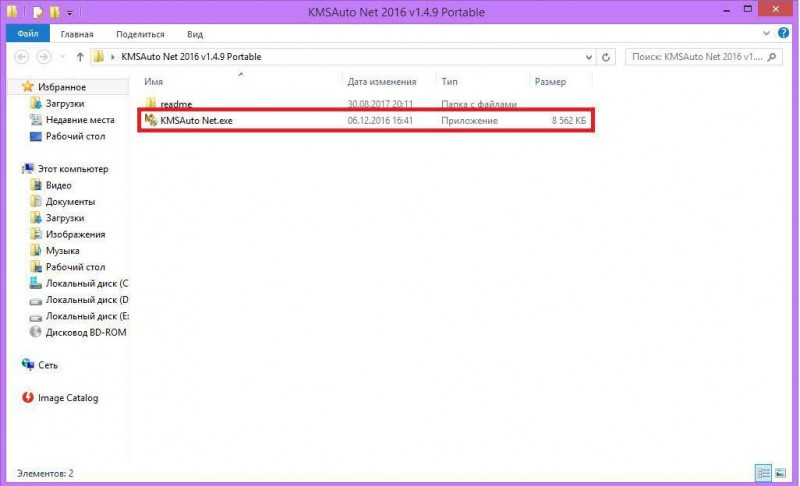The image size is (800, 486).
Task: Switch to details view in status bar
Action: click(x=763, y=473)
